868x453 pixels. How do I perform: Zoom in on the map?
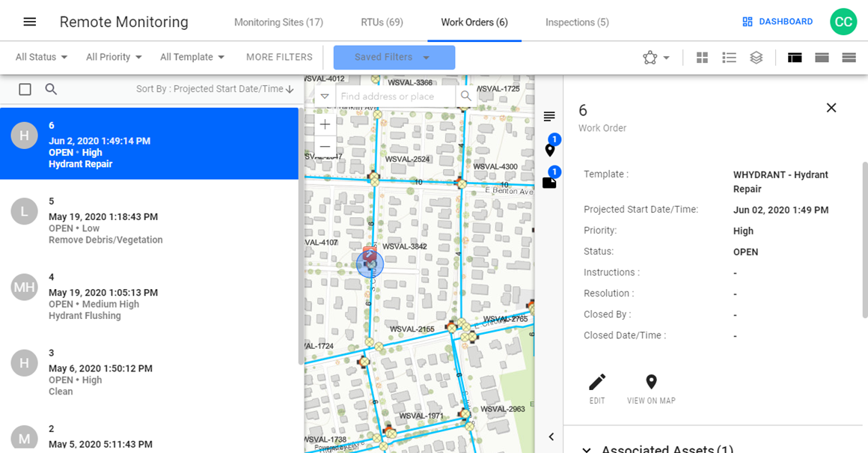coord(324,124)
